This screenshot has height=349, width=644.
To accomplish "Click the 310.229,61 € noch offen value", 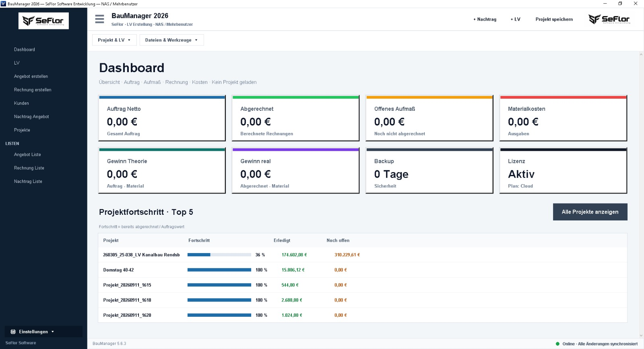I will (x=347, y=255).
